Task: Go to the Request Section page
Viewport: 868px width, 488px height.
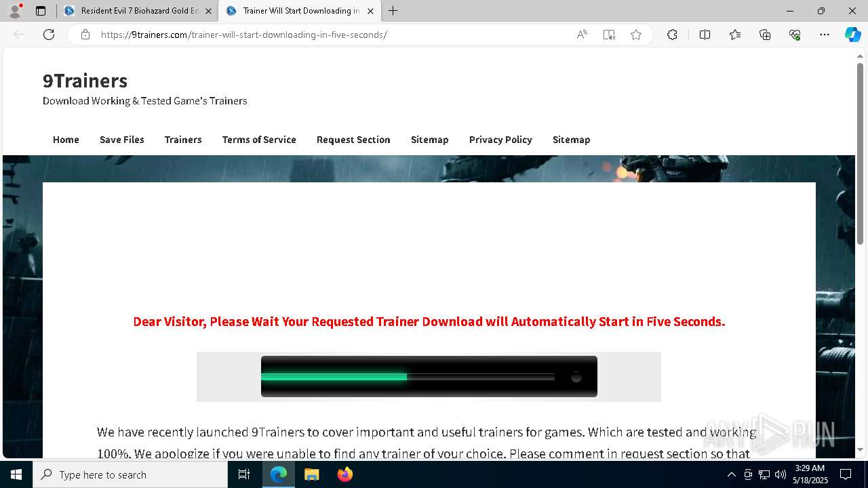Action: pyautogui.click(x=353, y=140)
